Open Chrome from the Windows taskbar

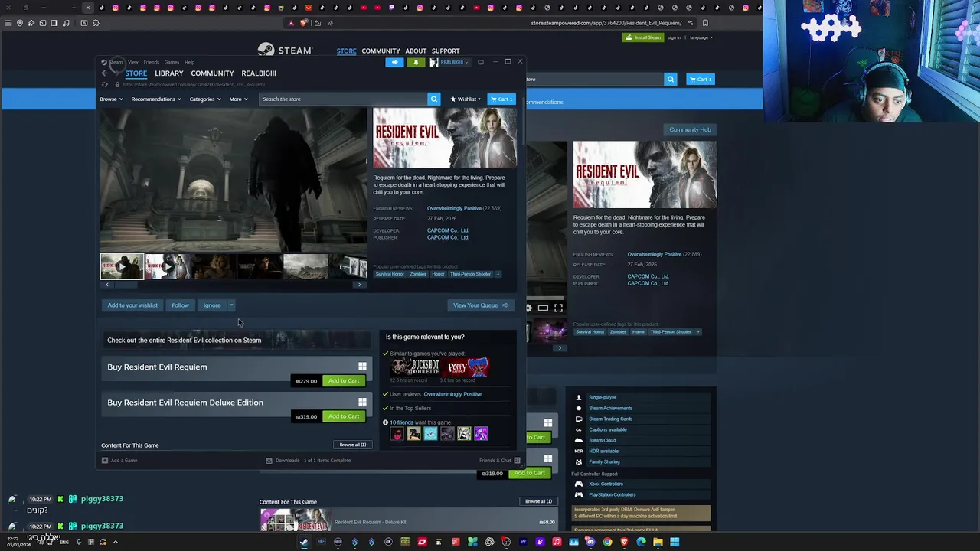tap(607, 542)
